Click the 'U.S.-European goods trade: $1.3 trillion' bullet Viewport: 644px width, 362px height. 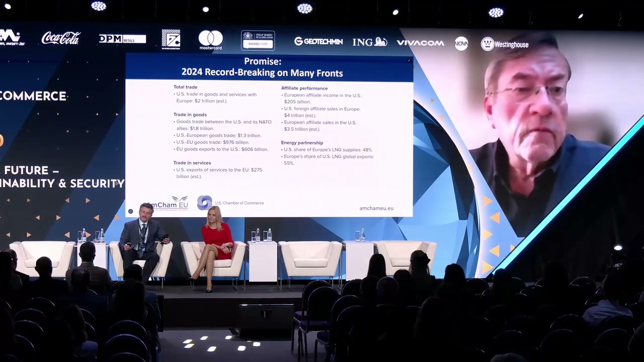pos(217,135)
